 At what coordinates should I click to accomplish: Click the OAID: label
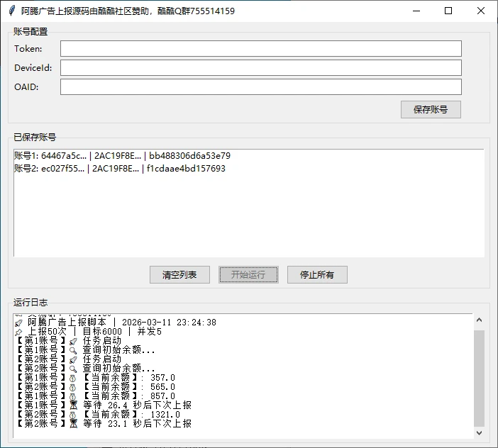coord(26,87)
